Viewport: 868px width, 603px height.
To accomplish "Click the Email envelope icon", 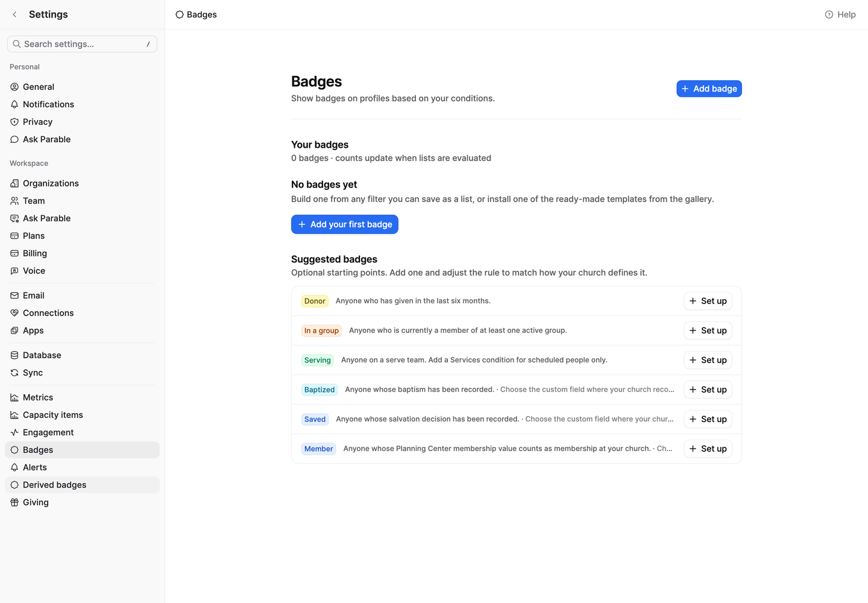I will pyautogui.click(x=14, y=295).
